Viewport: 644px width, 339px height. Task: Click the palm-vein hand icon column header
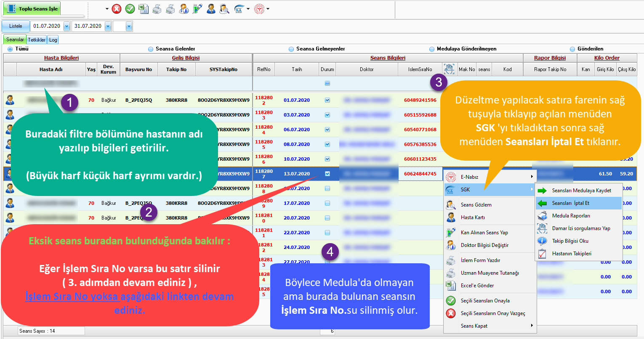tap(450, 69)
